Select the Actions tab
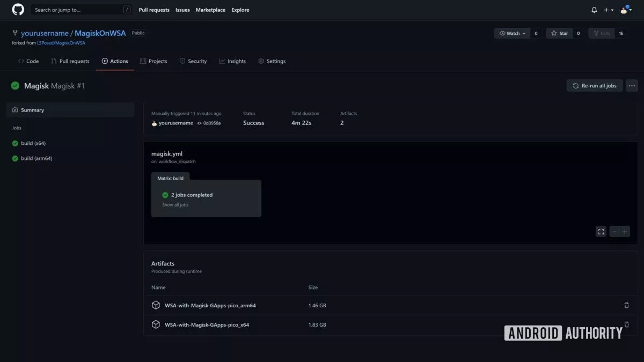This screenshot has width=644, height=362. click(x=115, y=61)
